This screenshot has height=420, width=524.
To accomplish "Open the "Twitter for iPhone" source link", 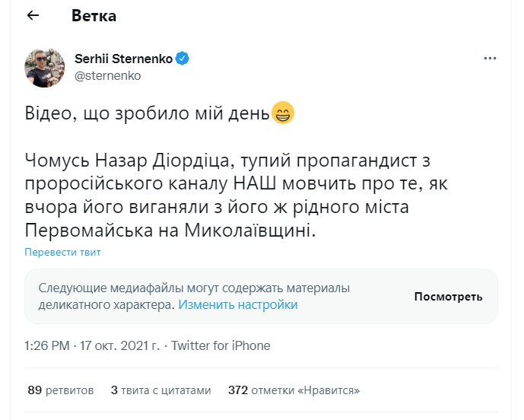I will coord(221,345).
